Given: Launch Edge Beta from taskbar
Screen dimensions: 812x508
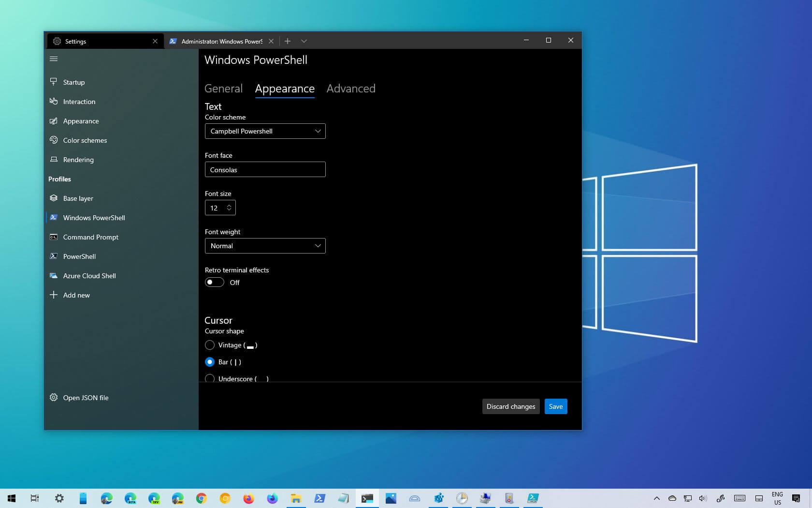Looking at the screenshot, I should [x=130, y=498].
